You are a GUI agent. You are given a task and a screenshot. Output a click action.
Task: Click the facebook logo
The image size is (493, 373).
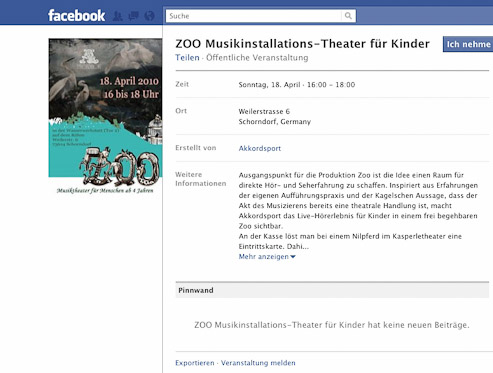coord(76,16)
